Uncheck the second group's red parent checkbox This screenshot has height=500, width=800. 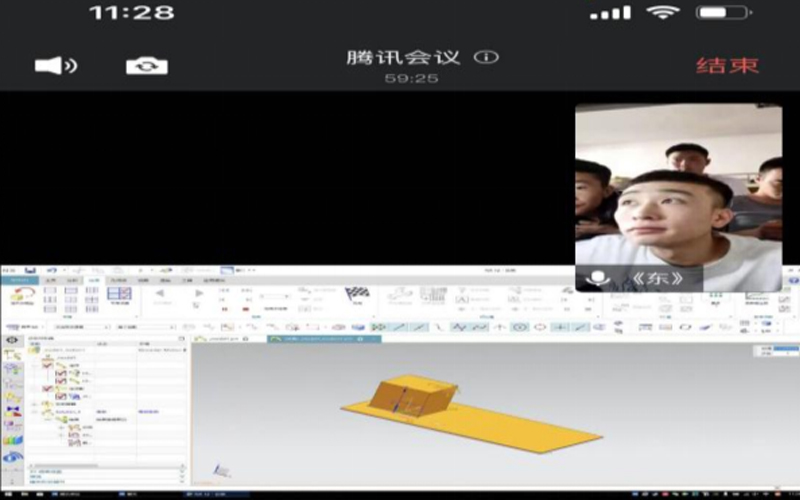[47, 389]
